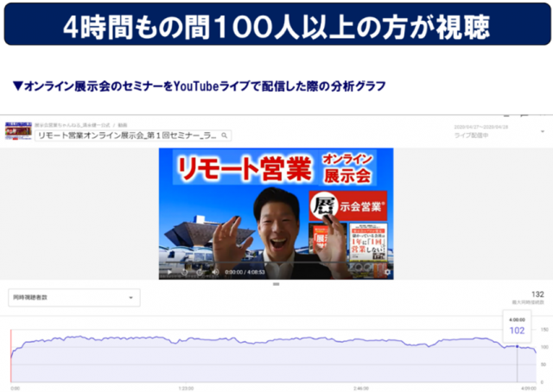Click the 4:00:00 data point on graph
Image resolution: width=553 pixels, height=392 pixels.
point(517,346)
